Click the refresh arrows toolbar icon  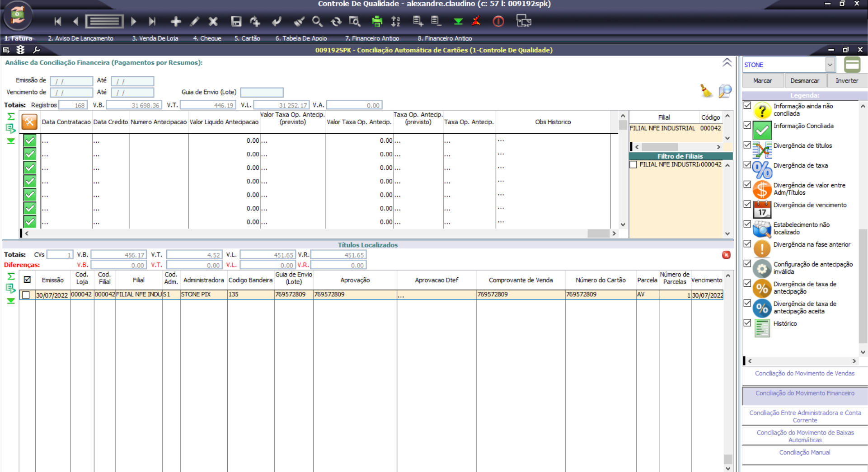click(x=336, y=21)
